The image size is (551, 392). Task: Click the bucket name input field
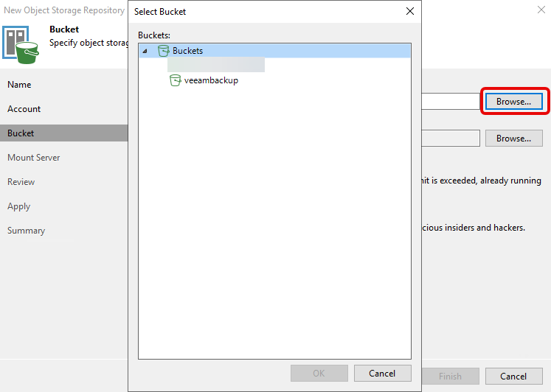coord(450,102)
